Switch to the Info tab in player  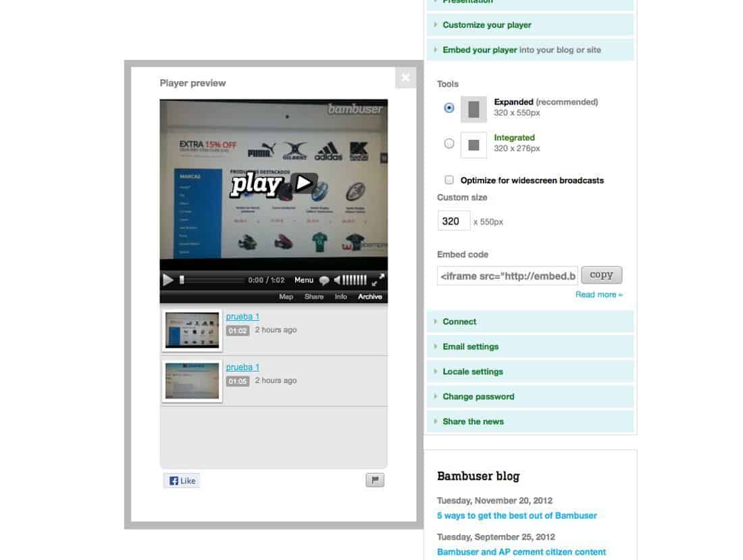pyautogui.click(x=340, y=297)
